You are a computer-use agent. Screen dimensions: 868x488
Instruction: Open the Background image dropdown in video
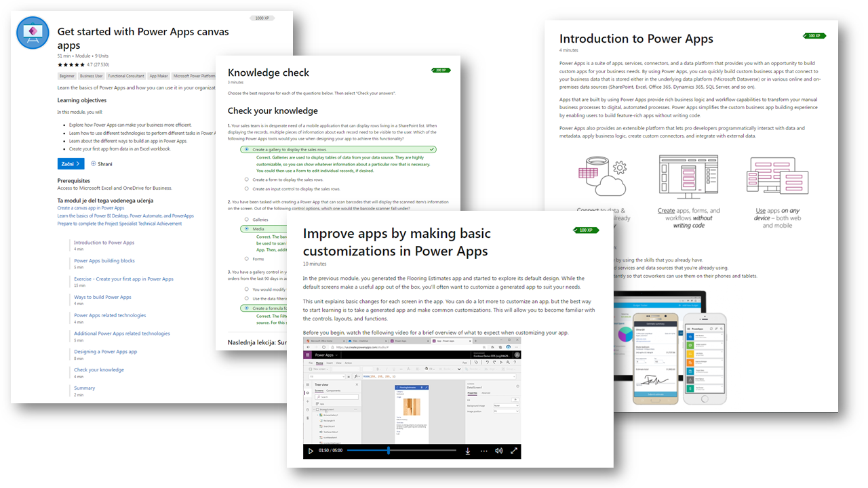[506, 405]
